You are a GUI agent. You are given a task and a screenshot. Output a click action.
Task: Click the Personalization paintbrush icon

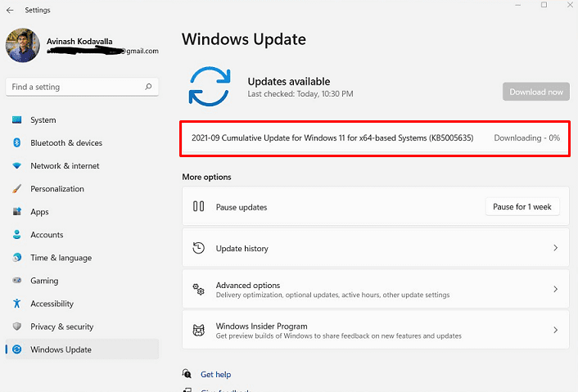coord(16,188)
